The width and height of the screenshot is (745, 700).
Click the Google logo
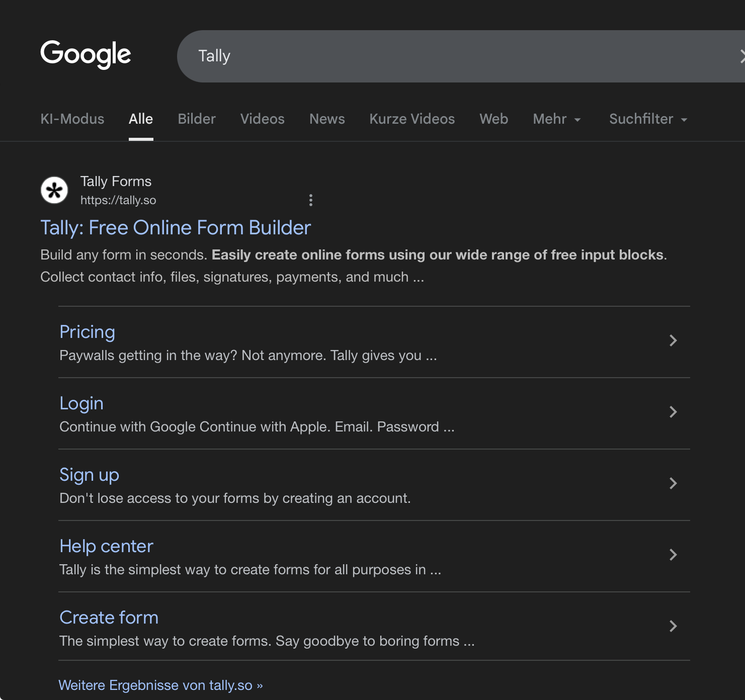[x=86, y=54]
